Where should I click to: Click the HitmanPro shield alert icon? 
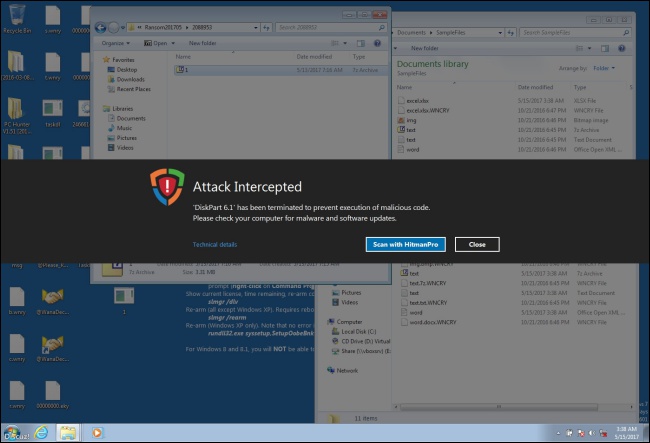[x=167, y=186]
